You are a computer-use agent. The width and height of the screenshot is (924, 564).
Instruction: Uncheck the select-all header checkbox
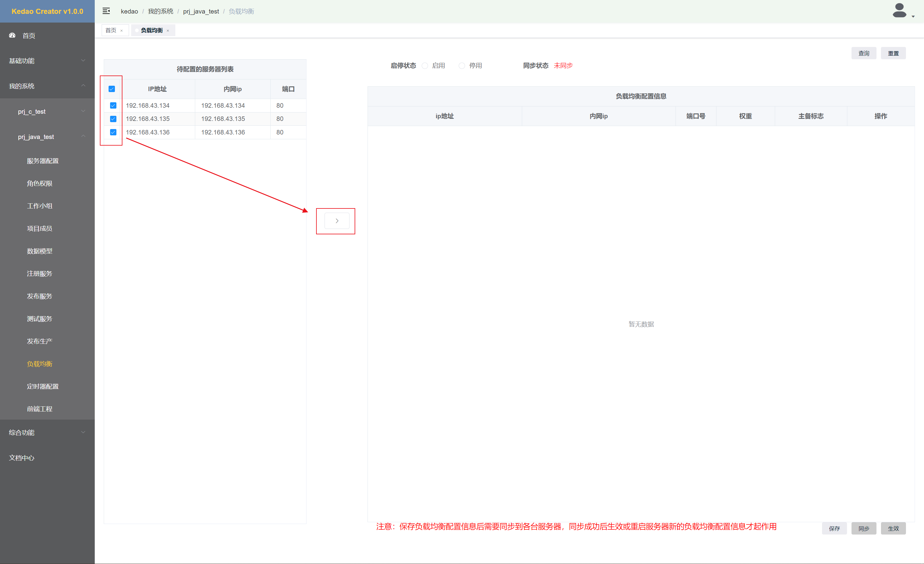click(x=112, y=89)
